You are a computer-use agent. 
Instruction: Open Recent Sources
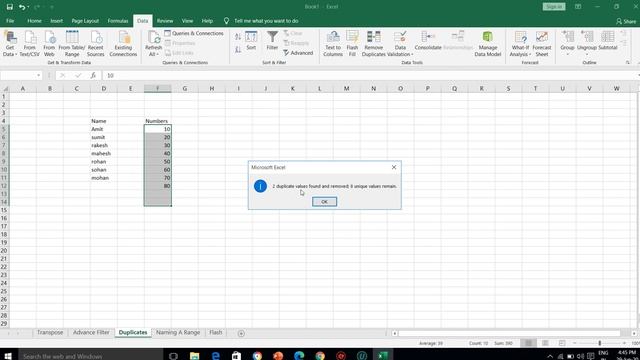(x=96, y=44)
